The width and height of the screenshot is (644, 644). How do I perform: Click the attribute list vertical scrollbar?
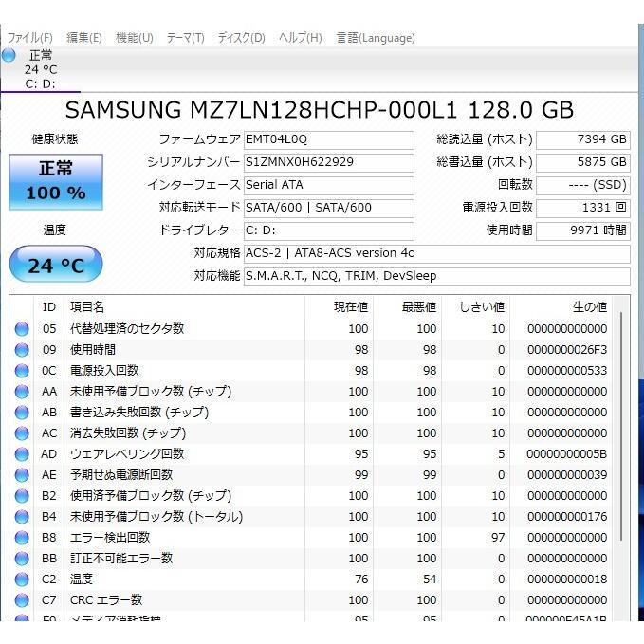621,427
